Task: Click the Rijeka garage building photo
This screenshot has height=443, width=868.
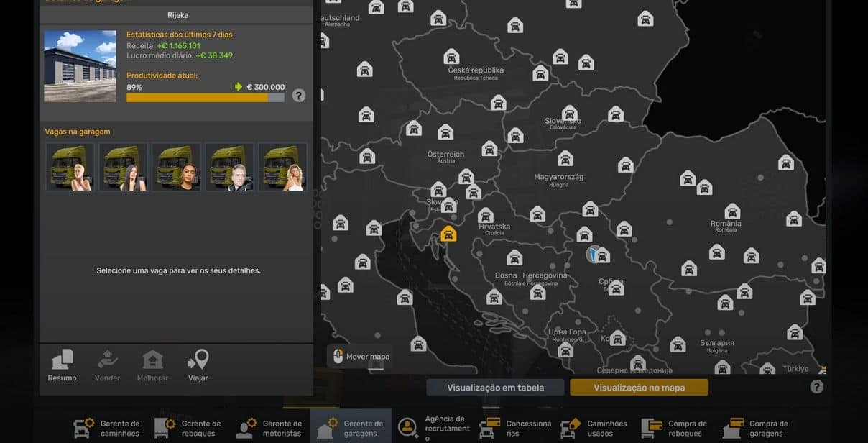Action: pyautogui.click(x=80, y=65)
